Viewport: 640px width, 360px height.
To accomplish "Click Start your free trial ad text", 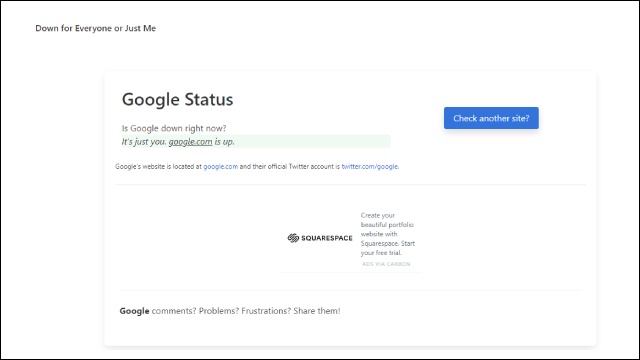I will tap(388, 248).
